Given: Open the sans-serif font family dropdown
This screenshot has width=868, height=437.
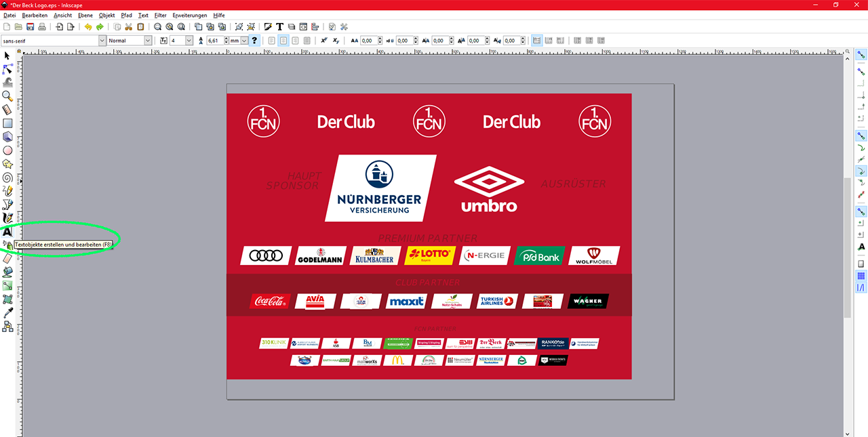Looking at the screenshot, I should point(102,41).
